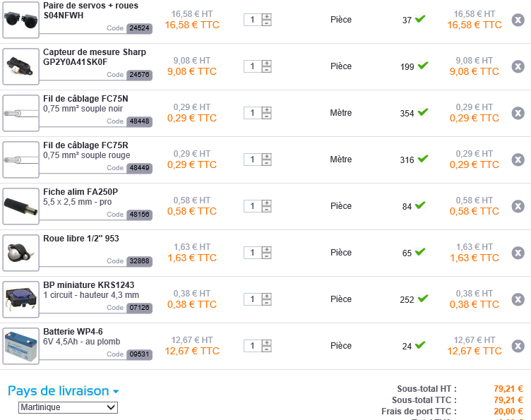Edit quantity field for Fil de câblage FC75N
The image size is (531, 420).
pos(252,113)
